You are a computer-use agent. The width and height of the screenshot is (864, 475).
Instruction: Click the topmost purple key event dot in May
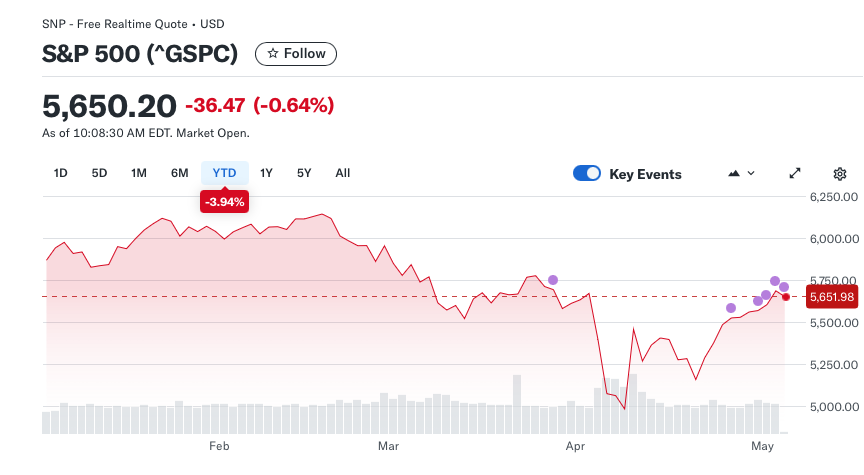[775, 281]
